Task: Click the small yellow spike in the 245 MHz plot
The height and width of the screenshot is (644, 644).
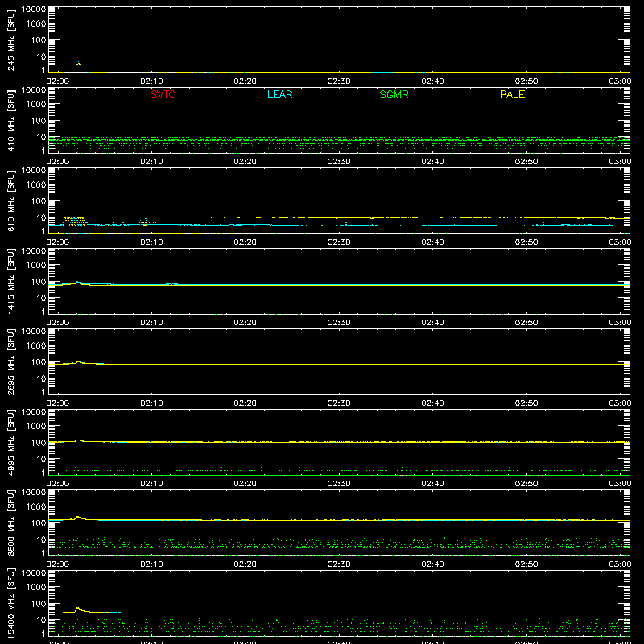Action: pos(78,64)
